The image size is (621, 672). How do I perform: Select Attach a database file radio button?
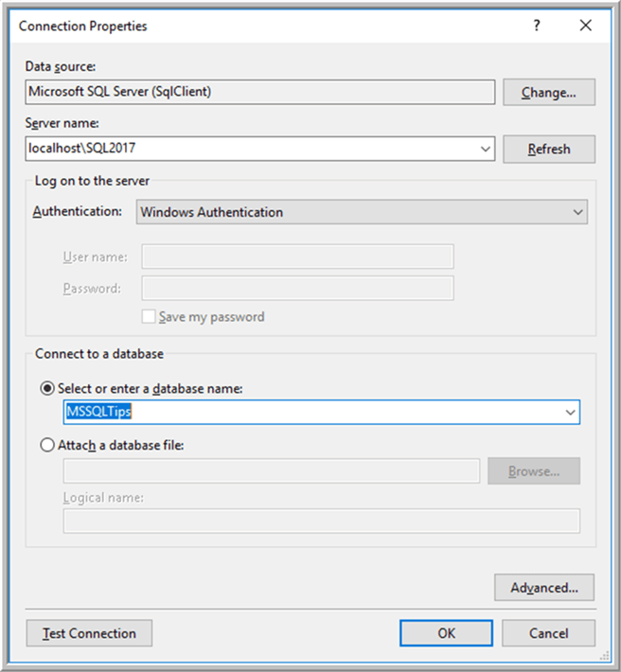[47, 445]
